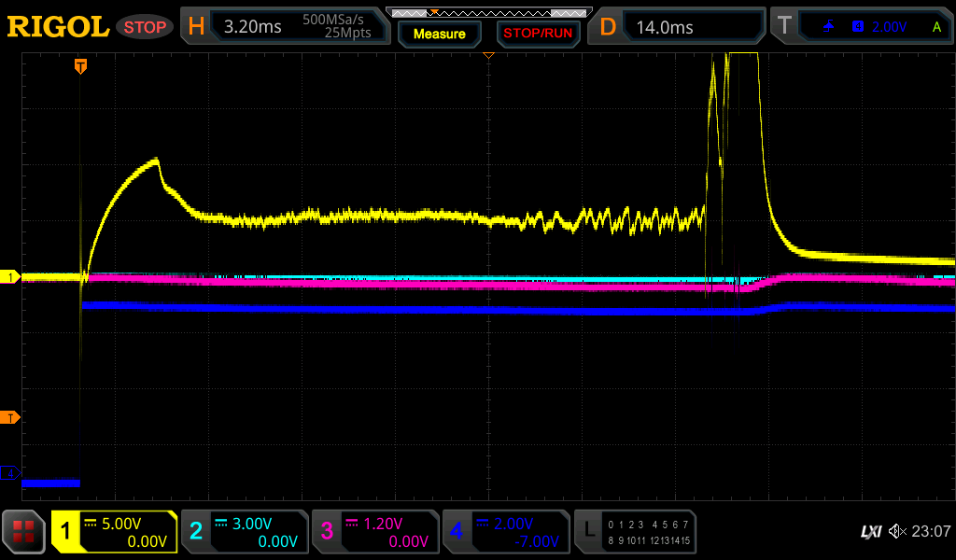Click the waveform memory position bar at top
This screenshot has width=956, height=560.
click(x=488, y=13)
